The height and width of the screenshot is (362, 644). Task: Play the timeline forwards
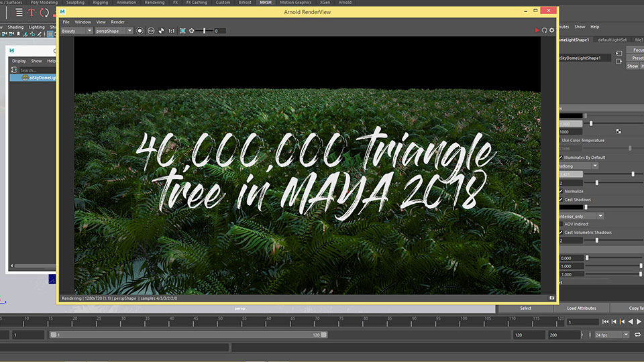(639, 322)
